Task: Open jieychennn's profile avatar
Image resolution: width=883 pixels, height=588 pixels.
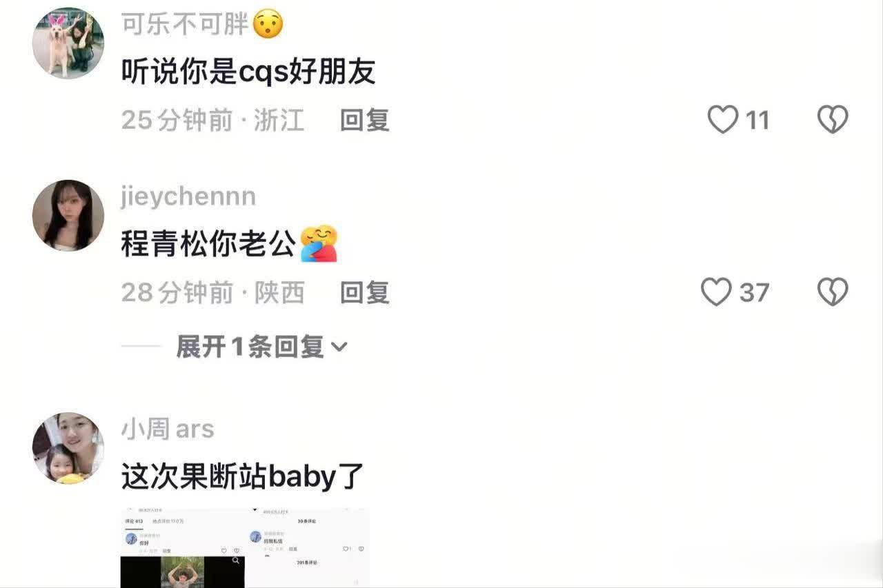Action: pos(68,215)
